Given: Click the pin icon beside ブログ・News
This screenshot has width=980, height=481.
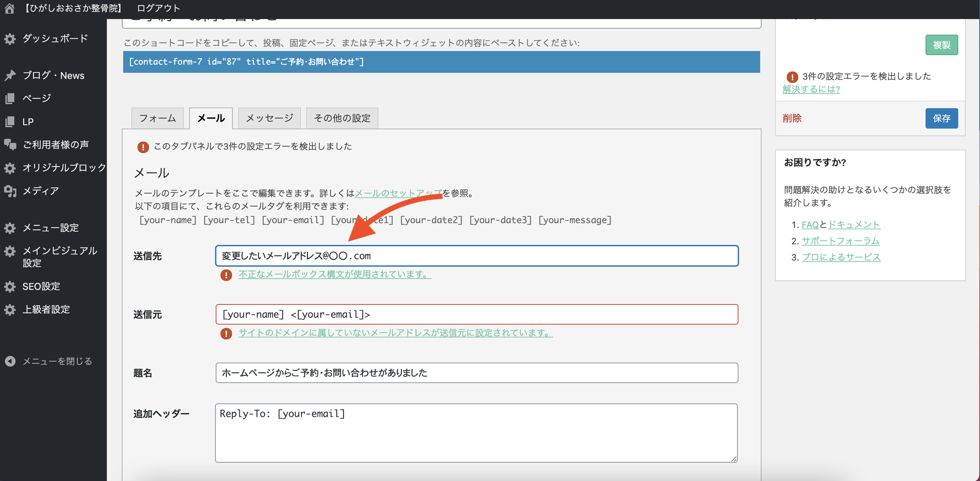Looking at the screenshot, I should point(10,75).
